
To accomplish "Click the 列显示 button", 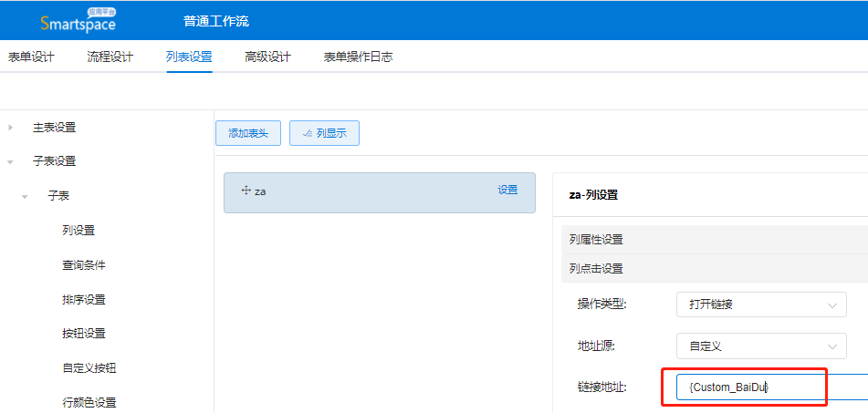I will pos(324,133).
